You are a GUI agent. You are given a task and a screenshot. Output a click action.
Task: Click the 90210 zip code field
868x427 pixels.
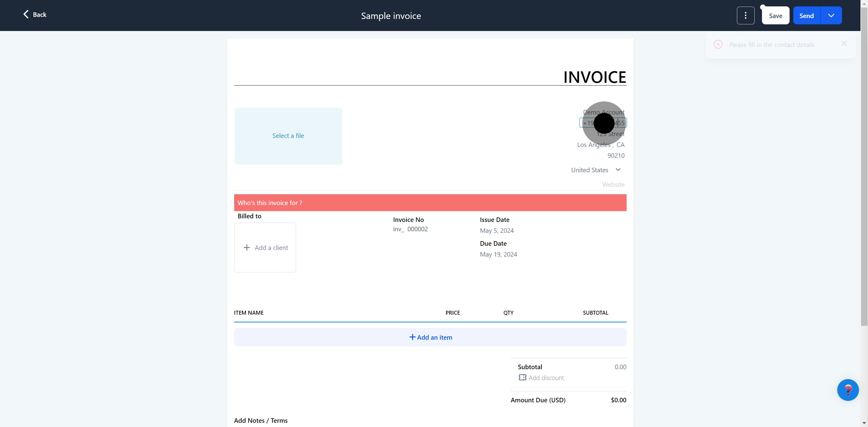[x=616, y=156]
